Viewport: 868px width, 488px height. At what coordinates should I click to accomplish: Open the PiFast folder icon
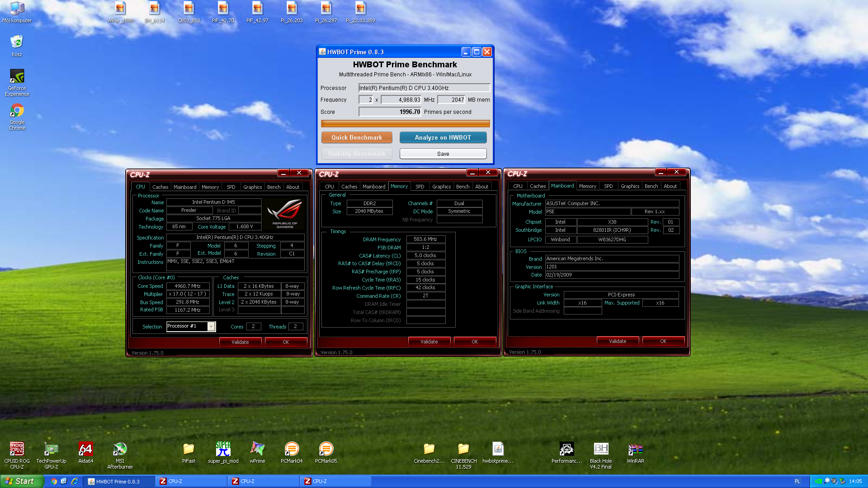(x=189, y=453)
